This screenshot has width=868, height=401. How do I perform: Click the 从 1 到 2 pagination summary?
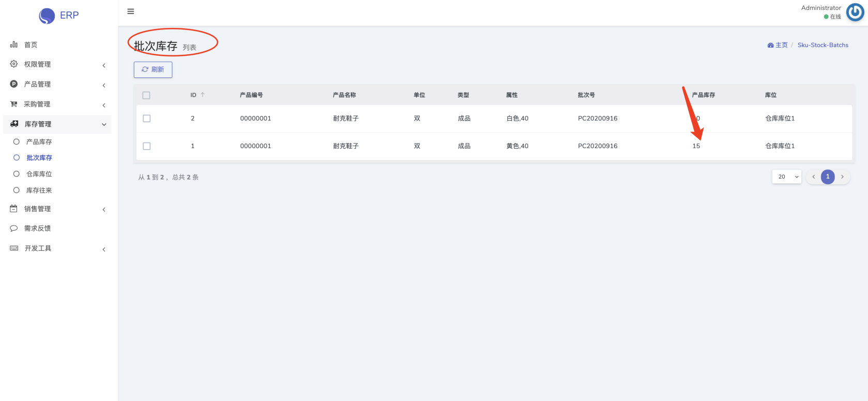[168, 177]
